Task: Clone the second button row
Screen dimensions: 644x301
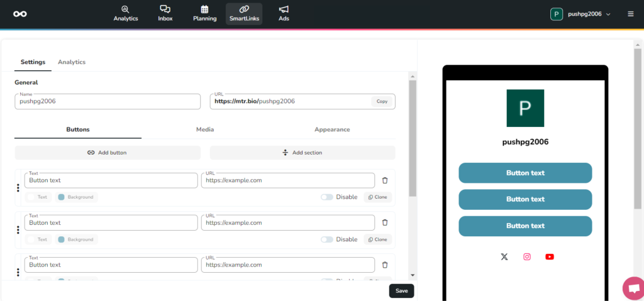Action: (x=378, y=239)
